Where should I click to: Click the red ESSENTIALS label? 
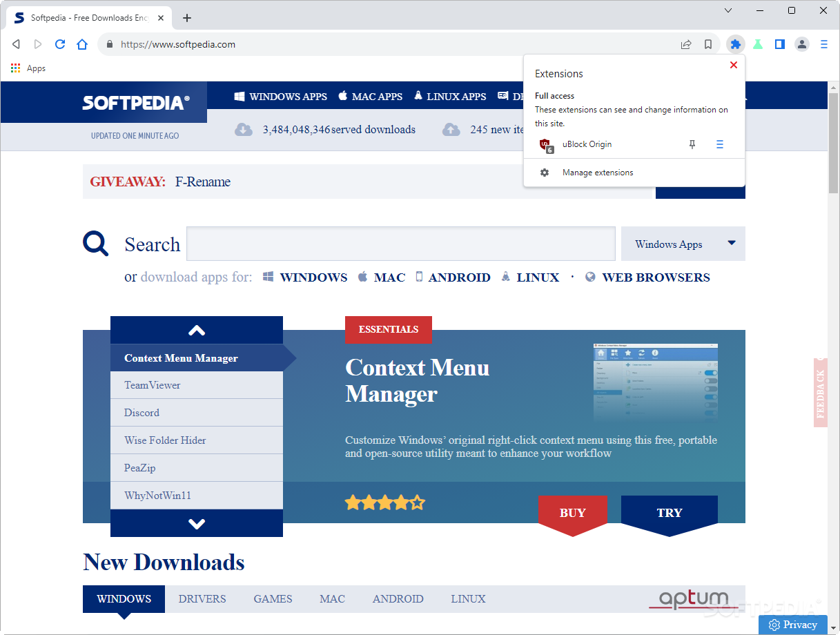[389, 329]
